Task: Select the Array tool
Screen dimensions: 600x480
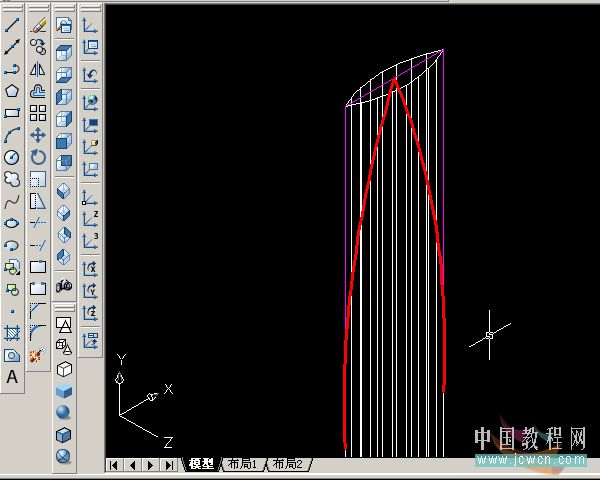Action: coord(38,113)
